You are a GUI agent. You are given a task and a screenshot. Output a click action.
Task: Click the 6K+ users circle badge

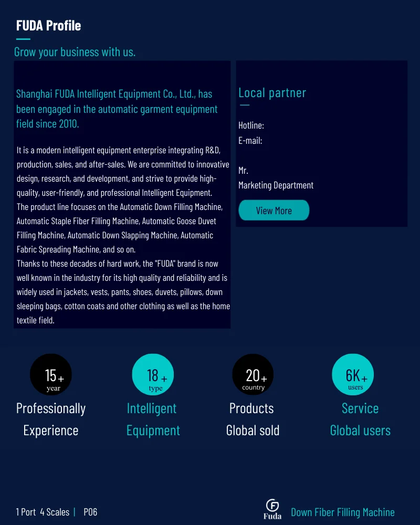point(353,375)
